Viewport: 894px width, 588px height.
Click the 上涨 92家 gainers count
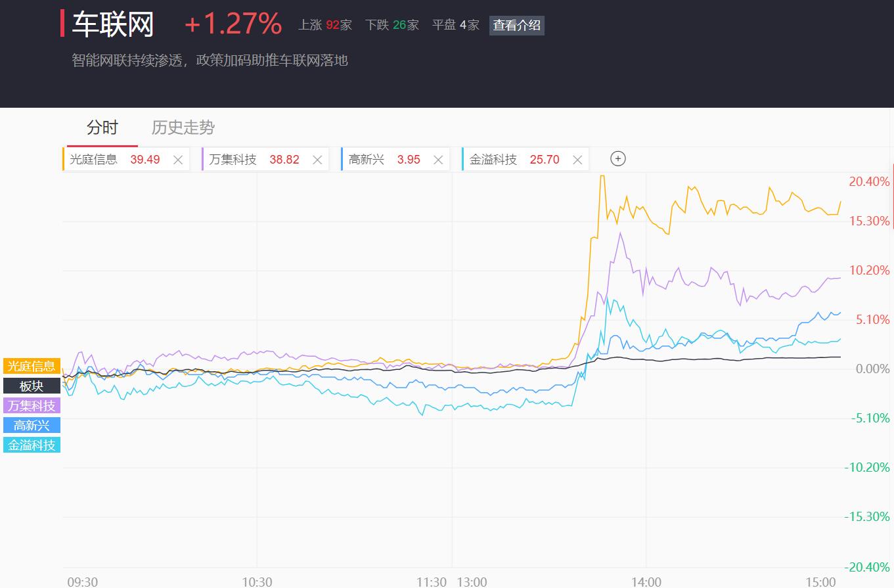pos(325,26)
